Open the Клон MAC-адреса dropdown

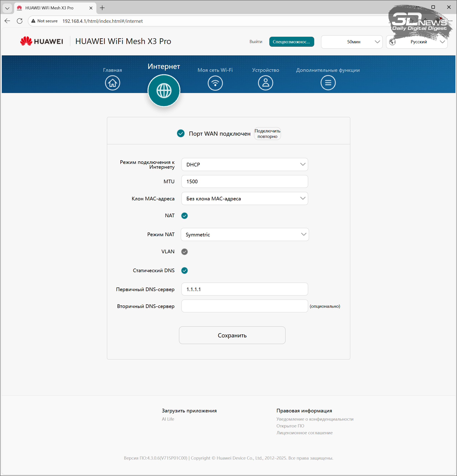click(x=244, y=199)
